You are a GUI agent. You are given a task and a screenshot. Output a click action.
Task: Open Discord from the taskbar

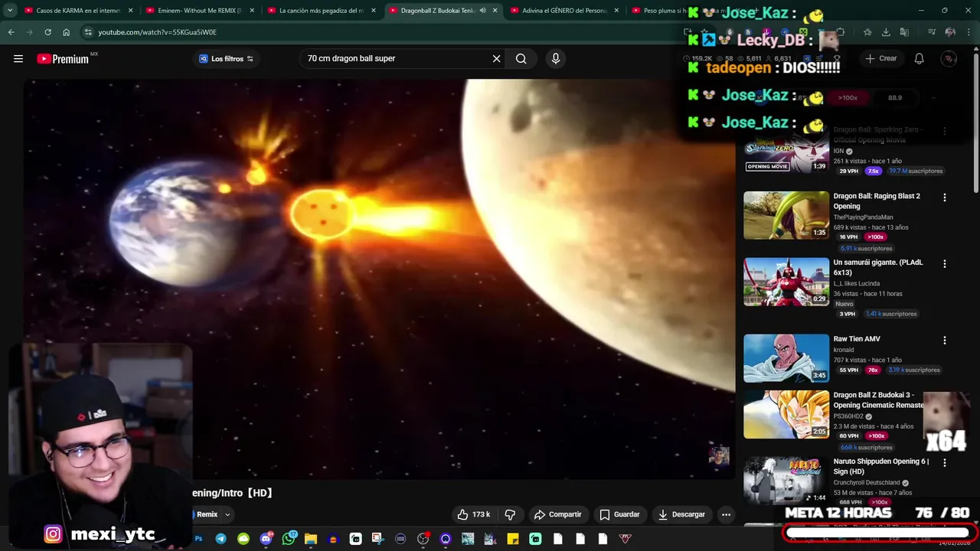[x=266, y=539]
